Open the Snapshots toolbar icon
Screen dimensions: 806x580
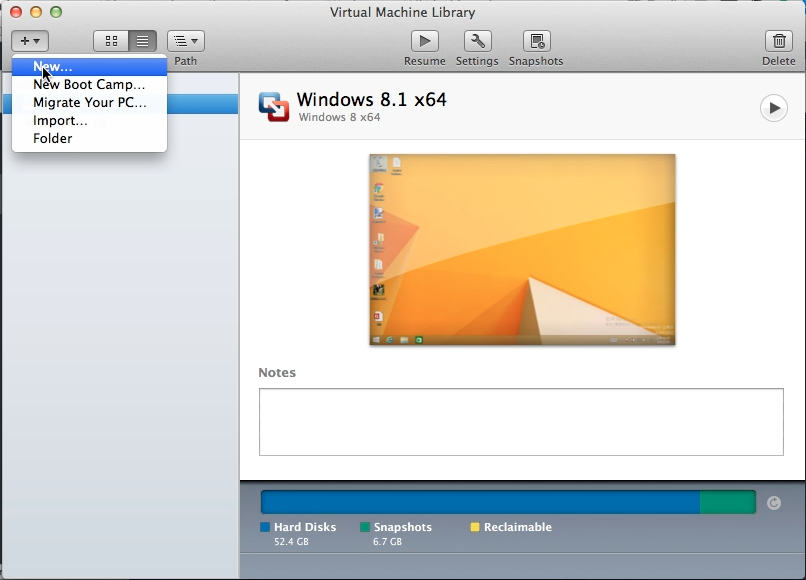536,41
